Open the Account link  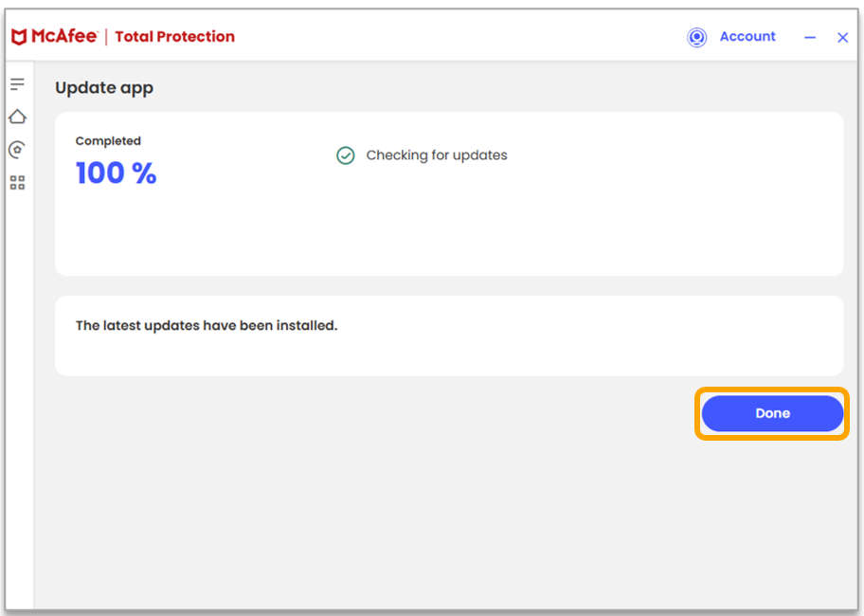tap(747, 37)
